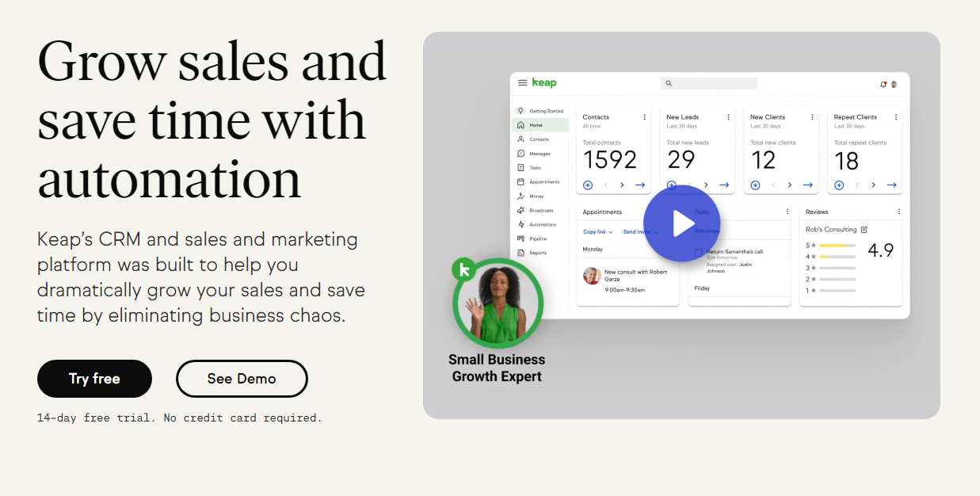The image size is (980, 496).
Task: Click the Small Business Growth Expert portrait
Action: click(498, 303)
